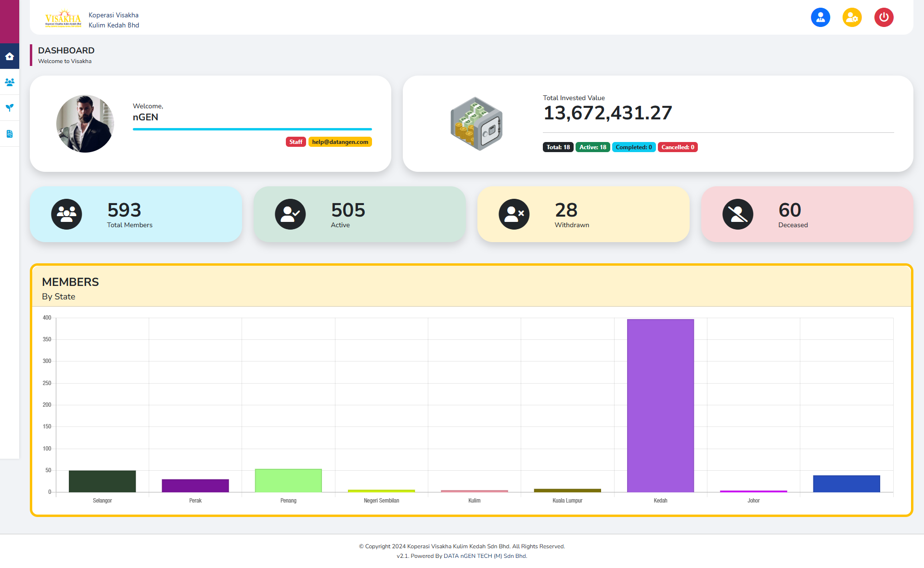Click the help@datangen.com email badge
Viewport: 924px width, 568px height.
[x=340, y=142]
